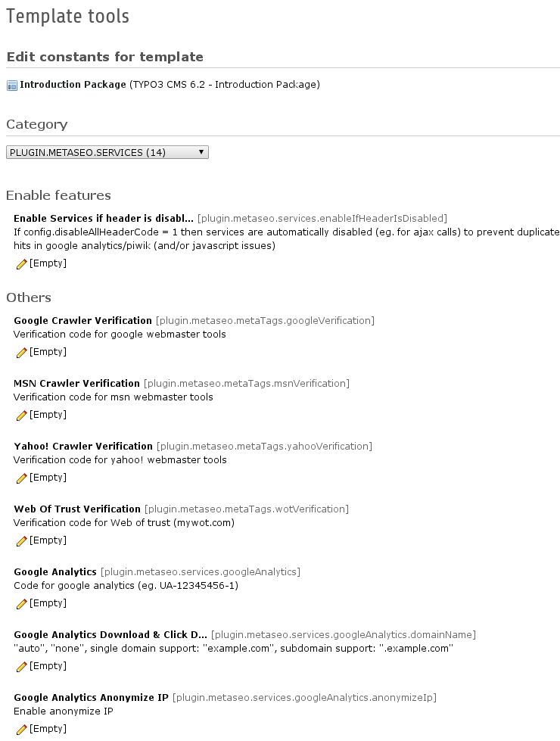This screenshot has width=560, height=741.
Task: Click the Web Of Trust Verification label
Action: tap(77, 509)
